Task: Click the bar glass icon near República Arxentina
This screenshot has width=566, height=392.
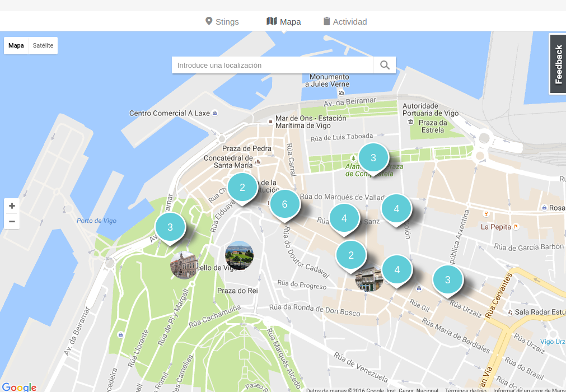Action: (x=487, y=214)
